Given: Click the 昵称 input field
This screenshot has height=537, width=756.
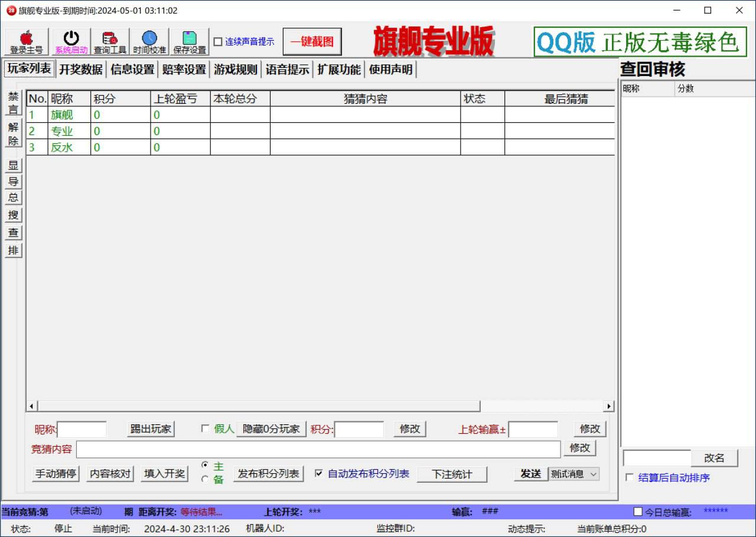Looking at the screenshot, I should tap(82, 430).
